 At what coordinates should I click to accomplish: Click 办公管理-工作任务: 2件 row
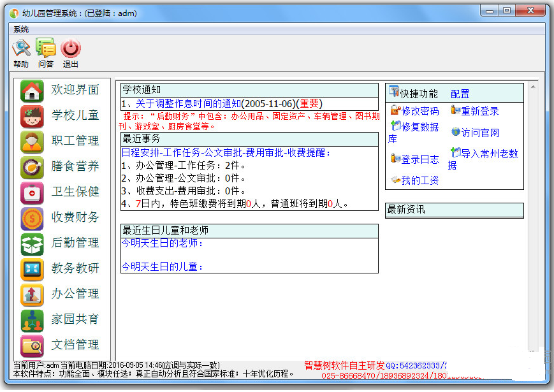click(x=184, y=165)
